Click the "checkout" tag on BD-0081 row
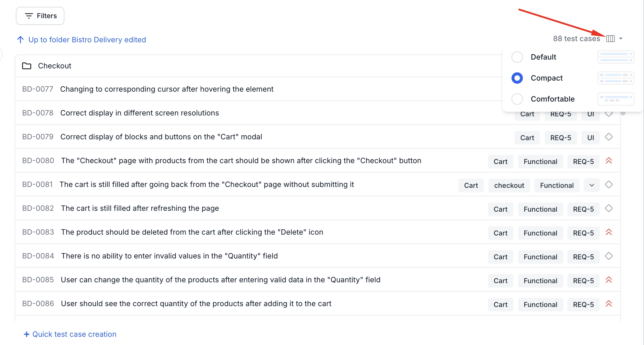This screenshot has width=644, height=345. tap(509, 185)
